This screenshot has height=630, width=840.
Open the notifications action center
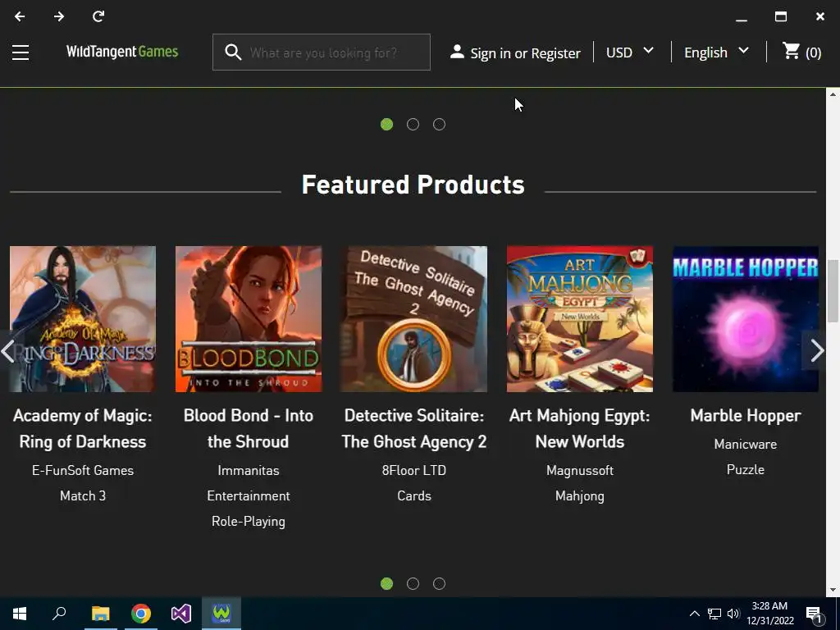(x=815, y=614)
